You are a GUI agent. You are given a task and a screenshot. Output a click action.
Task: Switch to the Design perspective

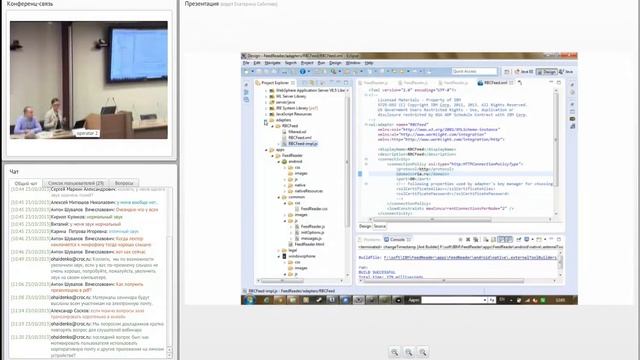[547, 71]
